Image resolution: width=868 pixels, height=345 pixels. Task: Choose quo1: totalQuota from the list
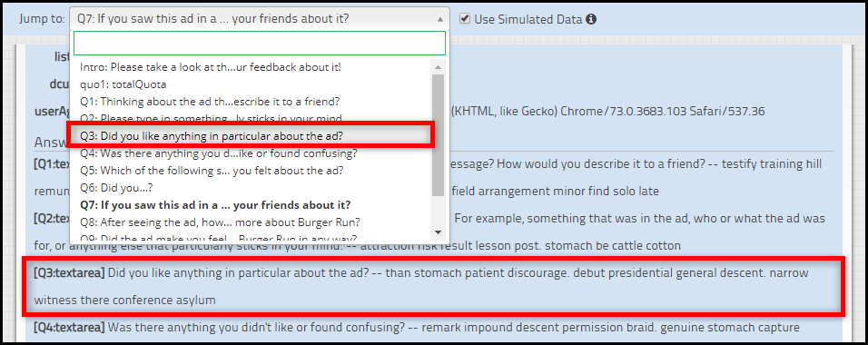tap(123, 84)
